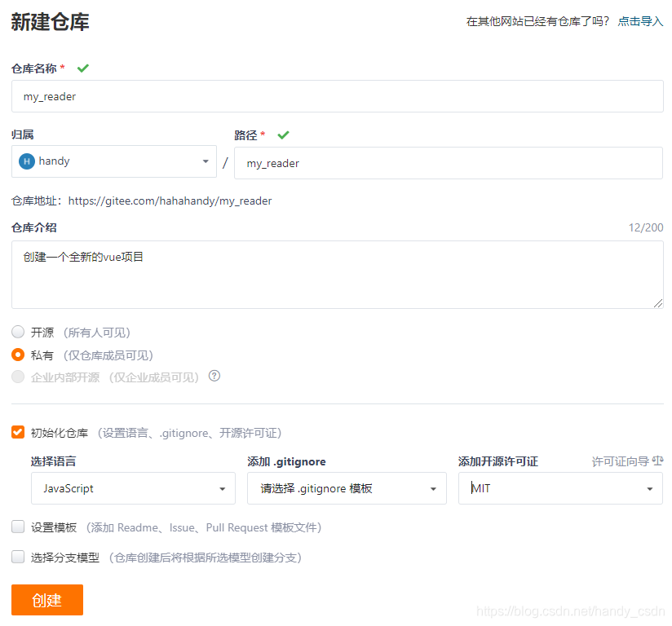Click the blue H avatar icon for handy
The height and width of the screenshot is (626, 672).
tap(27, 161)
